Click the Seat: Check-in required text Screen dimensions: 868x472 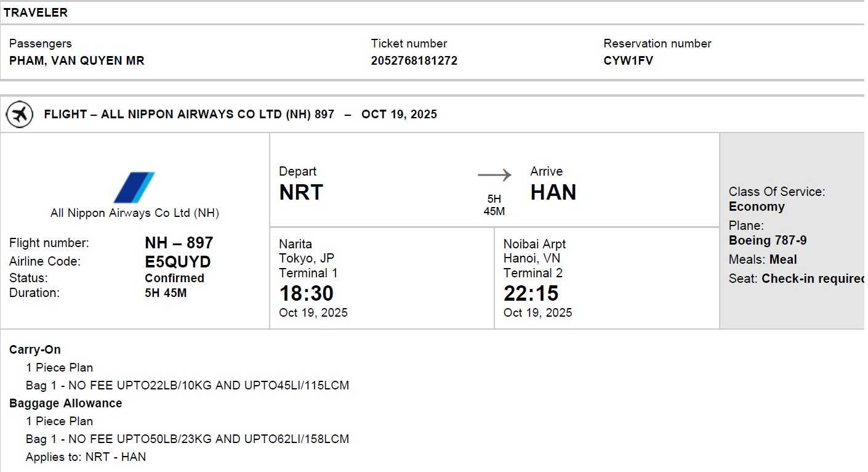tap(796, 279)
